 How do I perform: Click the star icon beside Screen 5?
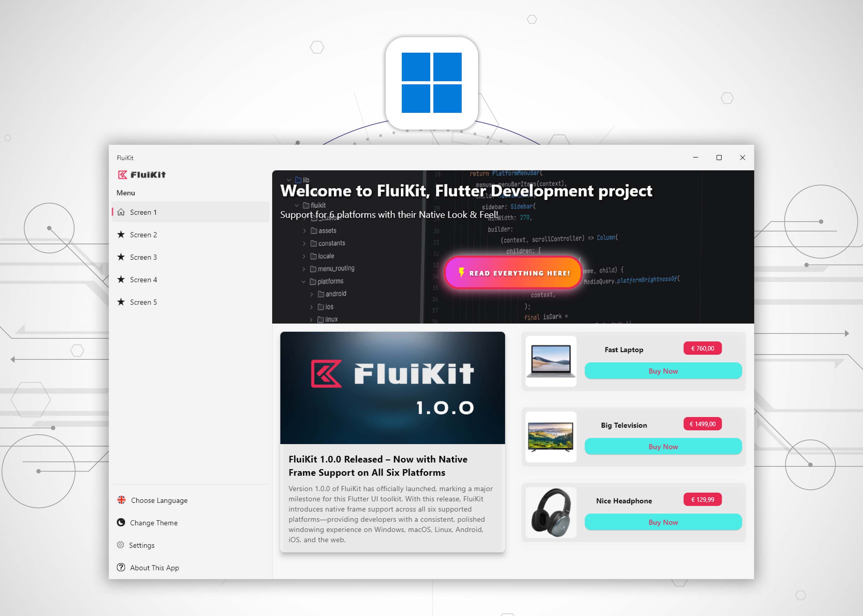click(121, 302)
